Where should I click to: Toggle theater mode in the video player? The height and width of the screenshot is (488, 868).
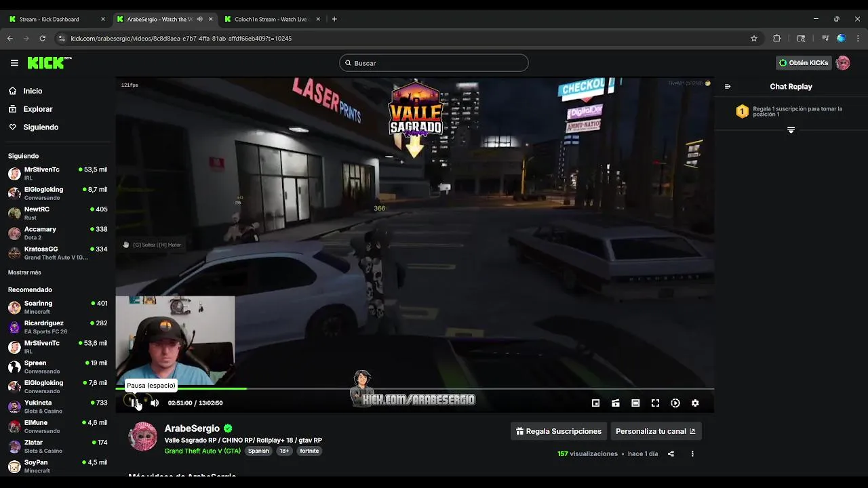(635, 403)
